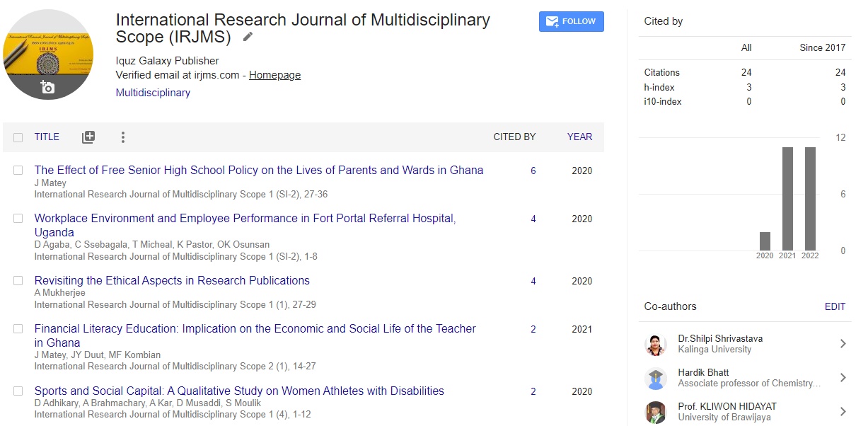The image size is (868, 426).
Task: Select the Sports and Social Capital article checkbox
Action: (18, 391)
